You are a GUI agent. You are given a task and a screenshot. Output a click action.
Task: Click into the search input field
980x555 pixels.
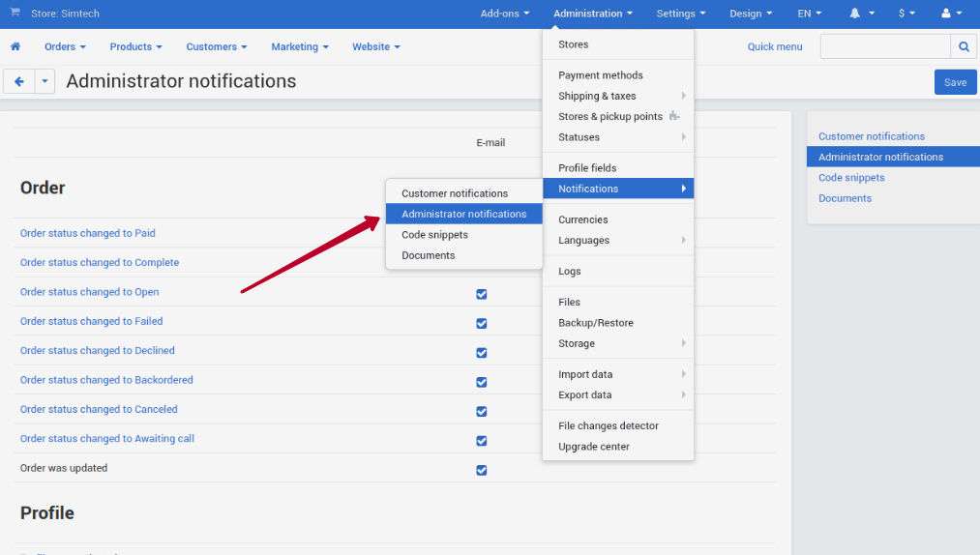point(885,46)
